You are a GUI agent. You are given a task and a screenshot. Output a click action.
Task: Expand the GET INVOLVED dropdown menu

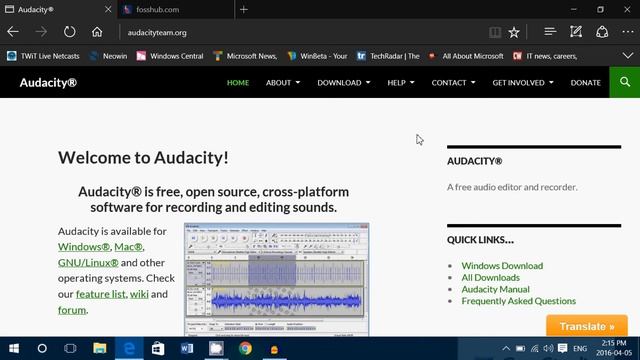pos(523,82)
